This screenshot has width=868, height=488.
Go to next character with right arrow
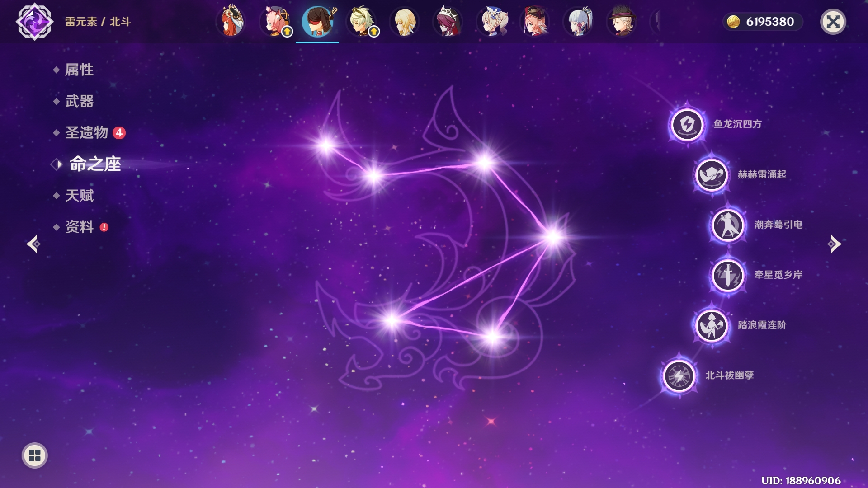834,244
